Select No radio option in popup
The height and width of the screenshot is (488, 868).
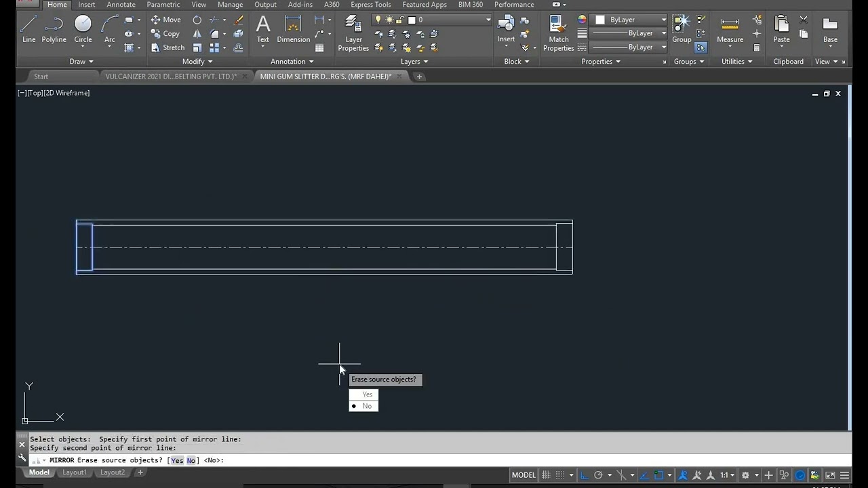click(x=363, y=406)
